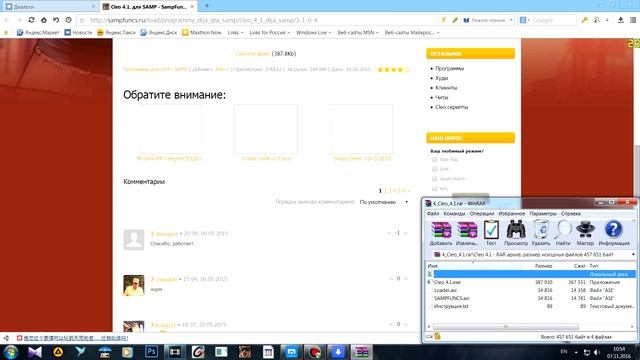Click the Скачать файл download link
640x360 pixels.
coord(253,53)
